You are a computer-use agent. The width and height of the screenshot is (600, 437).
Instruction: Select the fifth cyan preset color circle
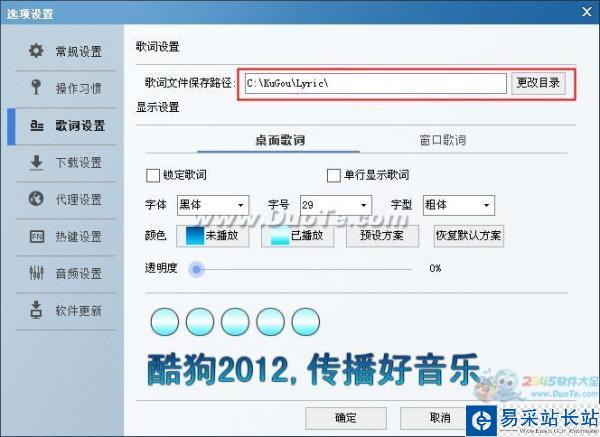point(305,322)
